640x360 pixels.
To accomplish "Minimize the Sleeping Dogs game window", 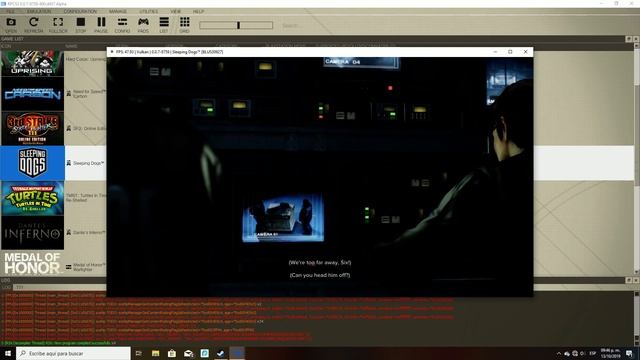I will (x=495, y=52).
